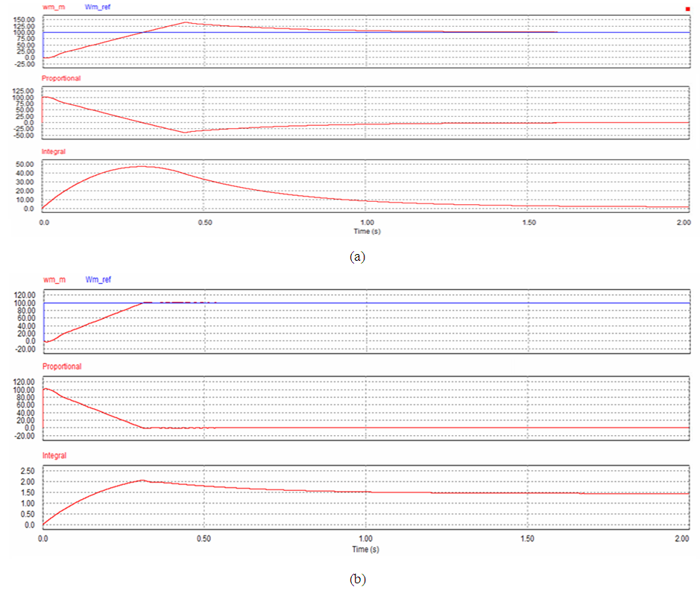Click the 1.00 time tick in figure (b)

click(x=365, y=538)
